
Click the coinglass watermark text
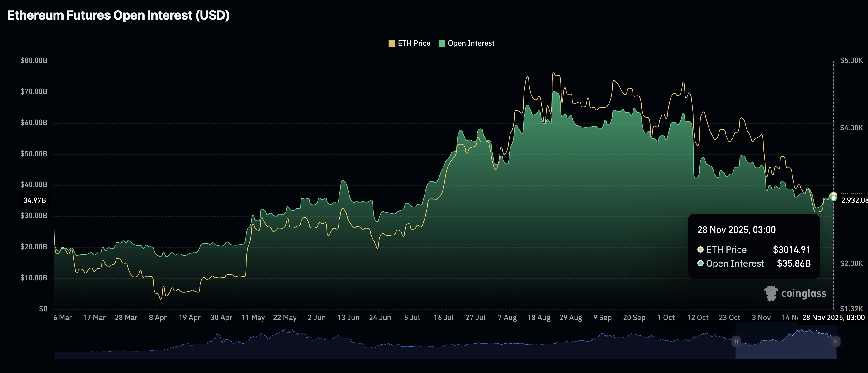804,294
